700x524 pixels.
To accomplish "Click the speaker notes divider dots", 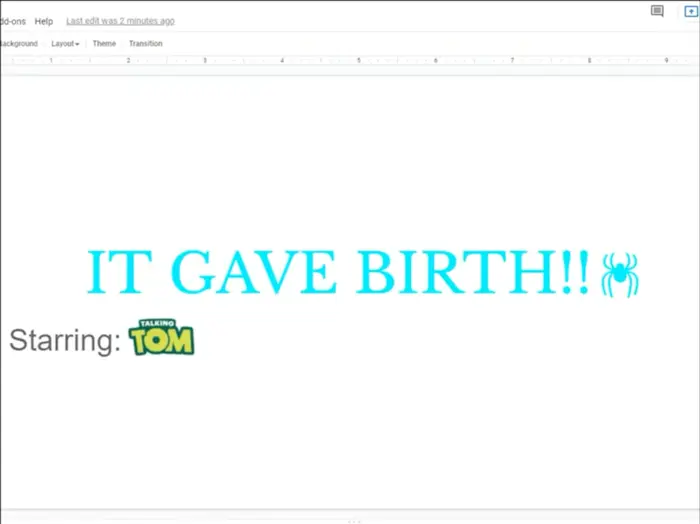I will tap(354, 521).
